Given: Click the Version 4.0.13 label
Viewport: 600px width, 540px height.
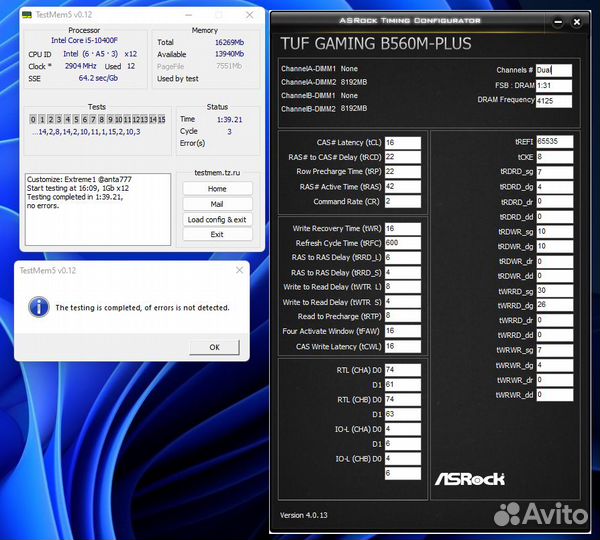Looking at the screenshot, I should pyautogui.click(x=303, y=515).
